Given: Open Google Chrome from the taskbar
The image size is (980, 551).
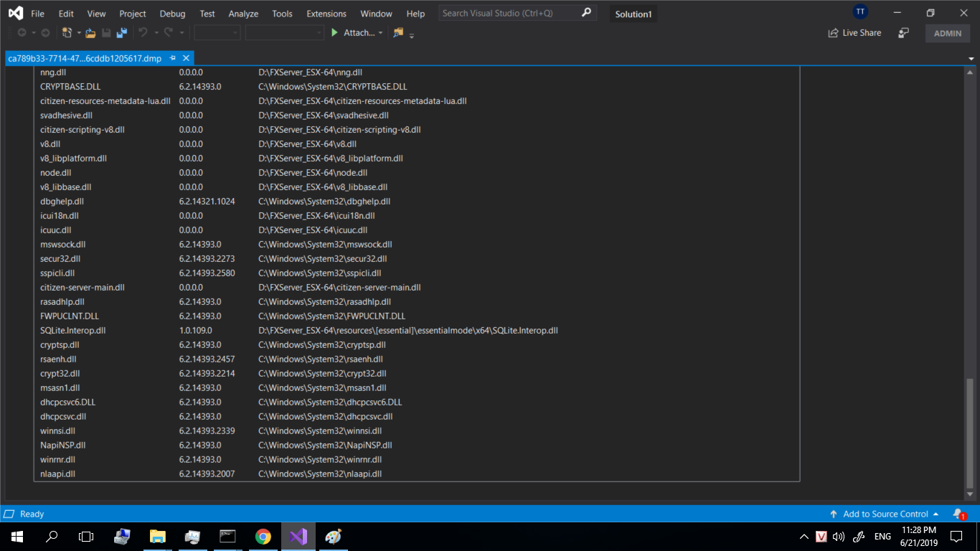Looking at the screenshot, I should 263,536.
